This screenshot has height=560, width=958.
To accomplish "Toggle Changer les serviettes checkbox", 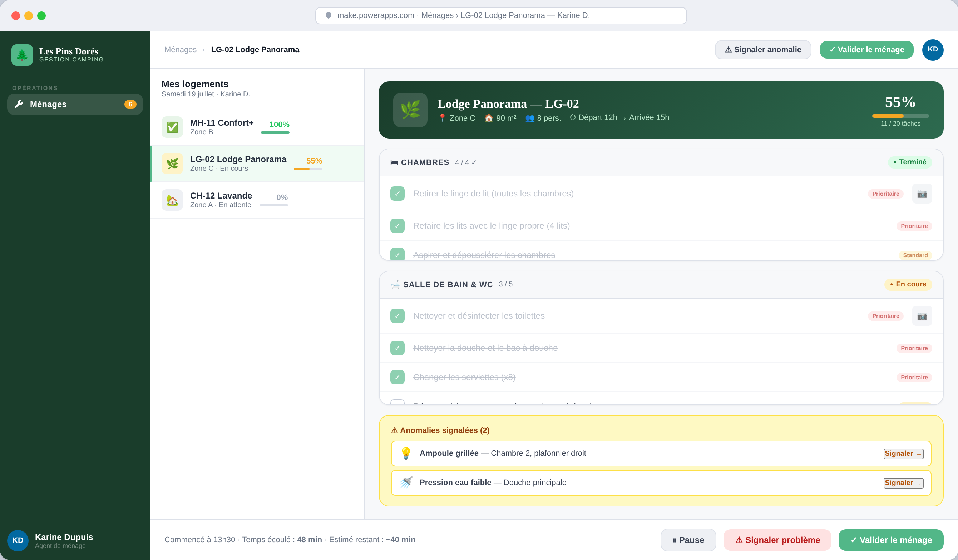I will pyautogui.click(x=397, y=377).
